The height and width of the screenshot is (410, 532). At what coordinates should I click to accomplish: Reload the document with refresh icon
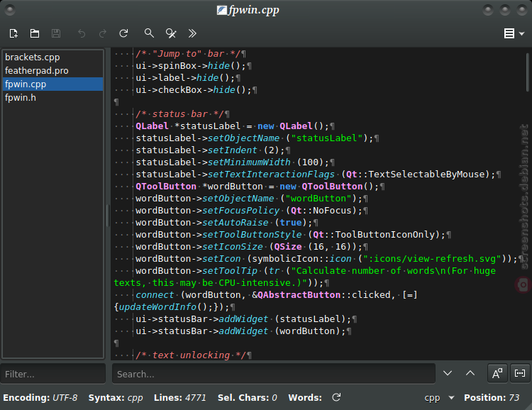[124, 33]
